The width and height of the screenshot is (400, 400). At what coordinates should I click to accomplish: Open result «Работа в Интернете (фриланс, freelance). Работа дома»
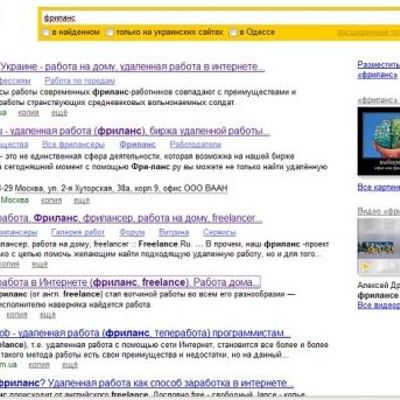[129, 282]
